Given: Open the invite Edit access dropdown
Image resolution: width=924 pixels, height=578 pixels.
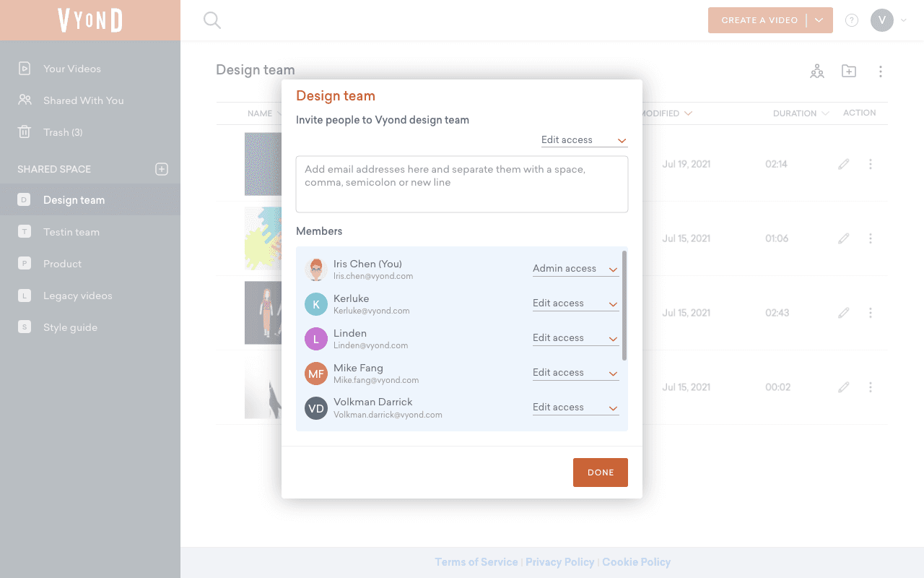Looking at the screenshot, I should coord(585,140).
